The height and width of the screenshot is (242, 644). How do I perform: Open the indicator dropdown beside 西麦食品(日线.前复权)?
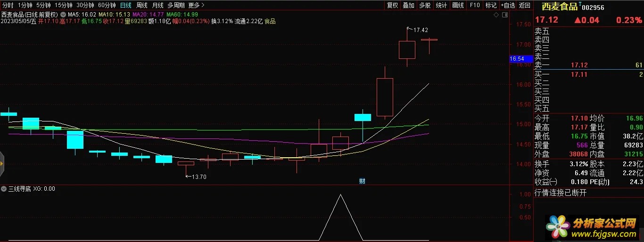pos(63,15)
